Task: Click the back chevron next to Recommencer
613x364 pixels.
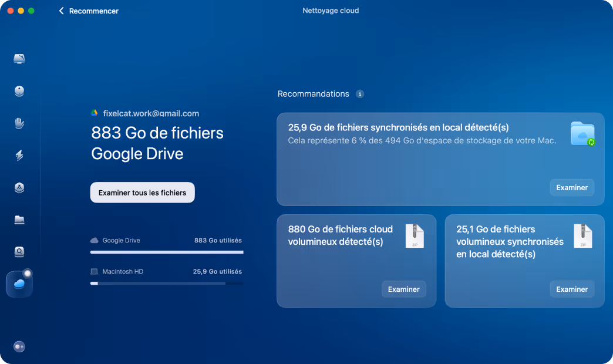Action: 61,11
